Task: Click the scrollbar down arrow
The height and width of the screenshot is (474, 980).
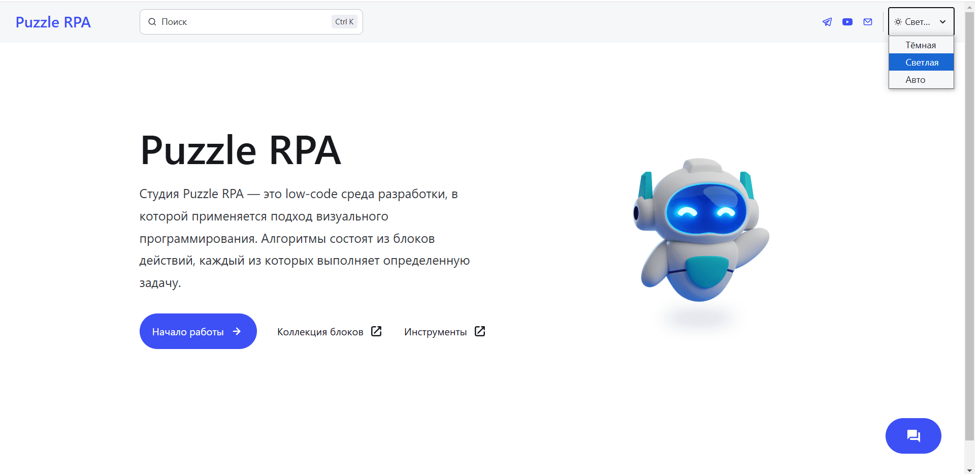Action: [x=970, y=469]
